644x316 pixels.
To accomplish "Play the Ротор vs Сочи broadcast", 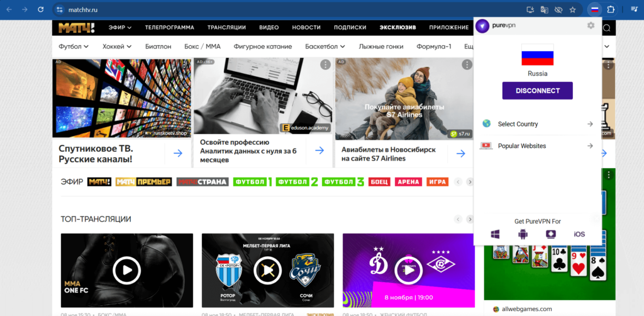I will coord(267,271).
